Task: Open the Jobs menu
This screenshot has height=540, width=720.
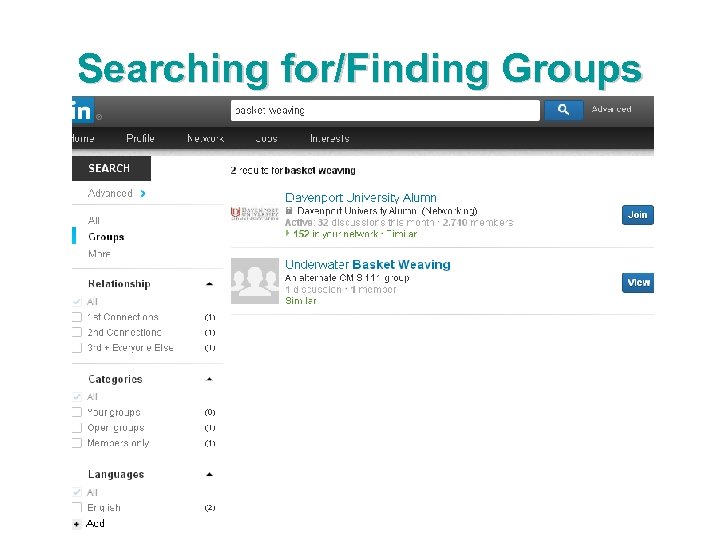Action: [x=266, y=138]
